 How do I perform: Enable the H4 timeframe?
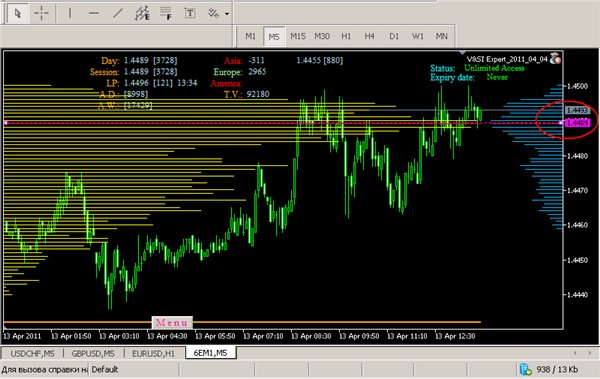click(369, 36)
